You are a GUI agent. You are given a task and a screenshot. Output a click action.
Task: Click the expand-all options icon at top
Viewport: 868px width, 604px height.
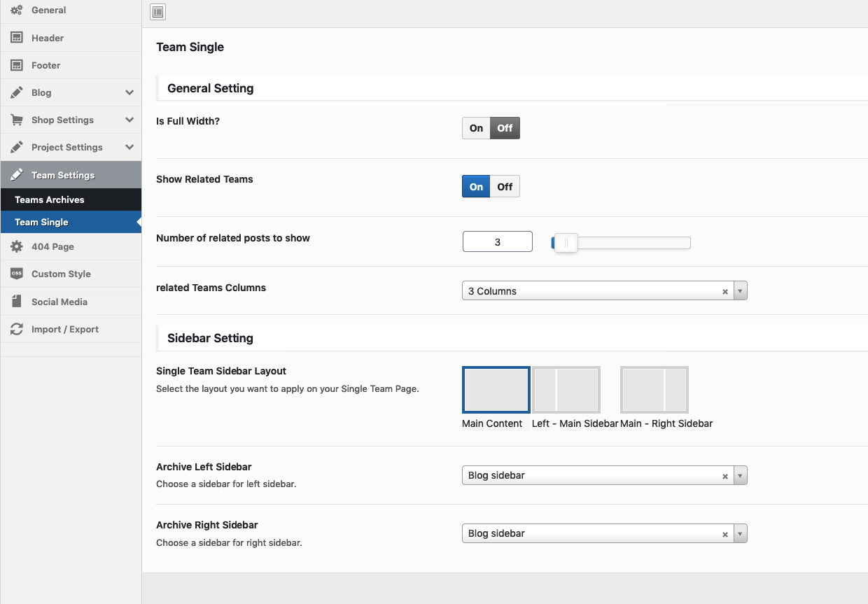tap(157, 12)
